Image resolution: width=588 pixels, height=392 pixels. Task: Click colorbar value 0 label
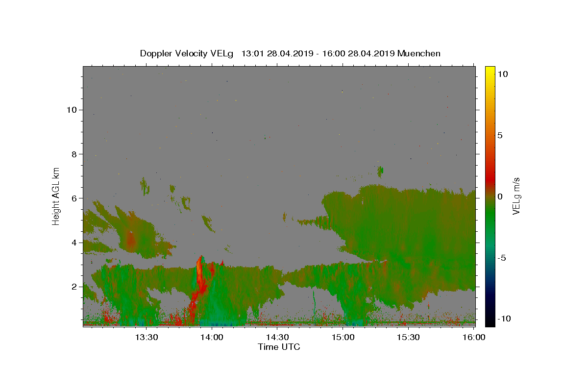pos(500,196)
